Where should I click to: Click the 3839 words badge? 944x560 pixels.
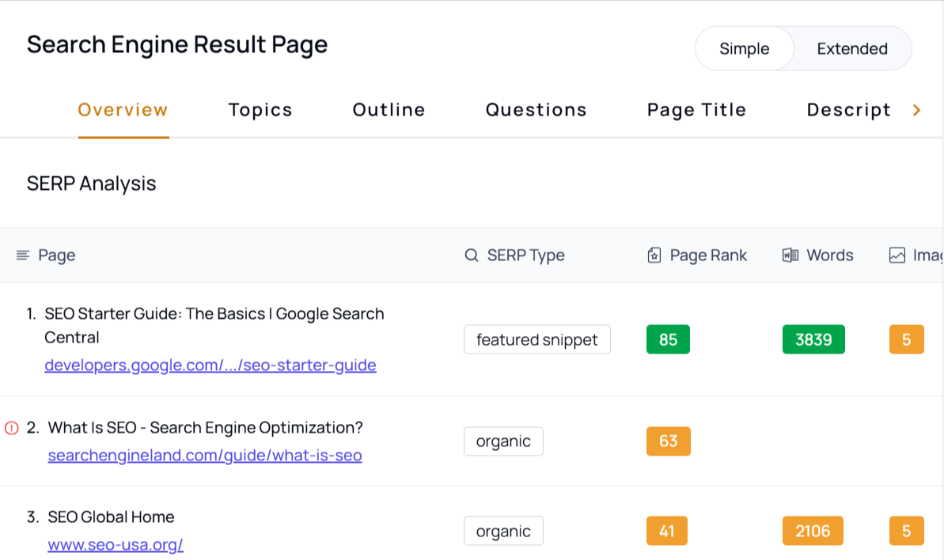[813, 339]
